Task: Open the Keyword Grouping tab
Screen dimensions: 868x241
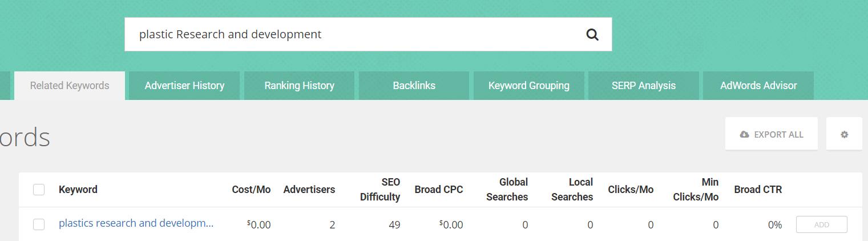Action: tap(528, 86)
